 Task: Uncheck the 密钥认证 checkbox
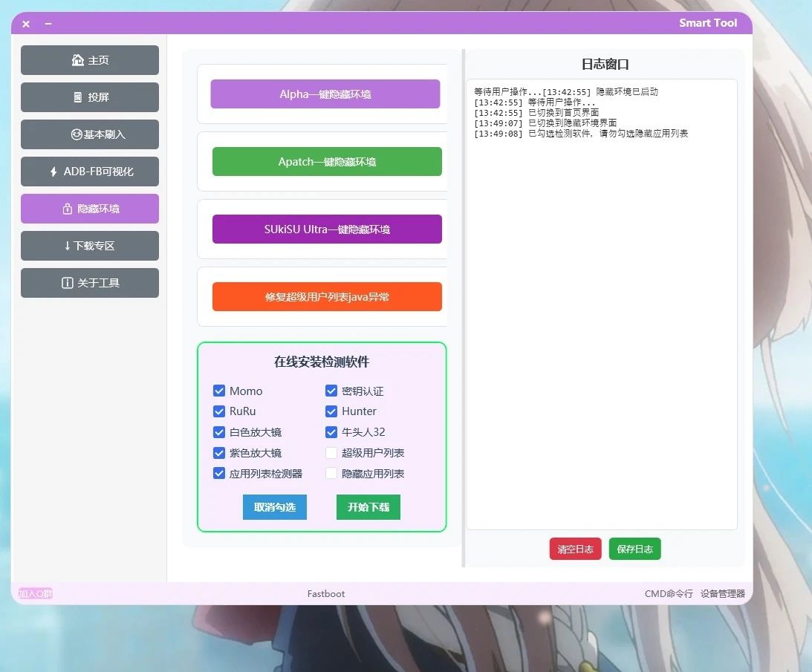tap(331, 391)
